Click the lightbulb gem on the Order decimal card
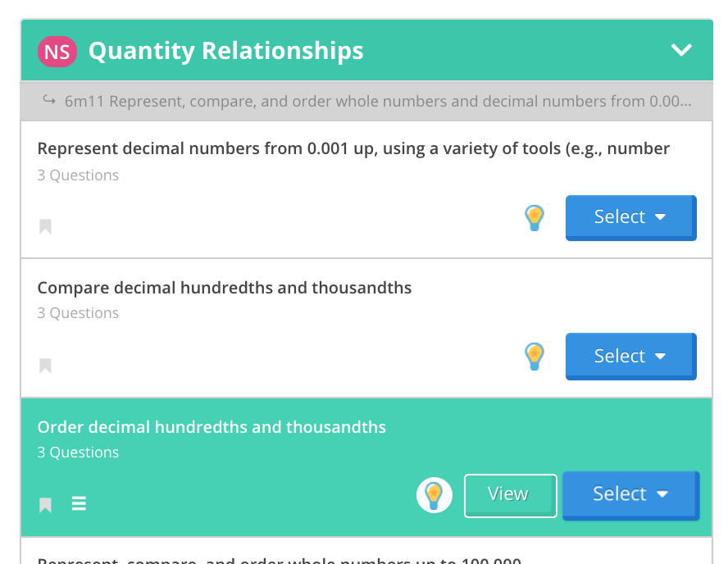728x564 pixels. [x=435, y=494]
